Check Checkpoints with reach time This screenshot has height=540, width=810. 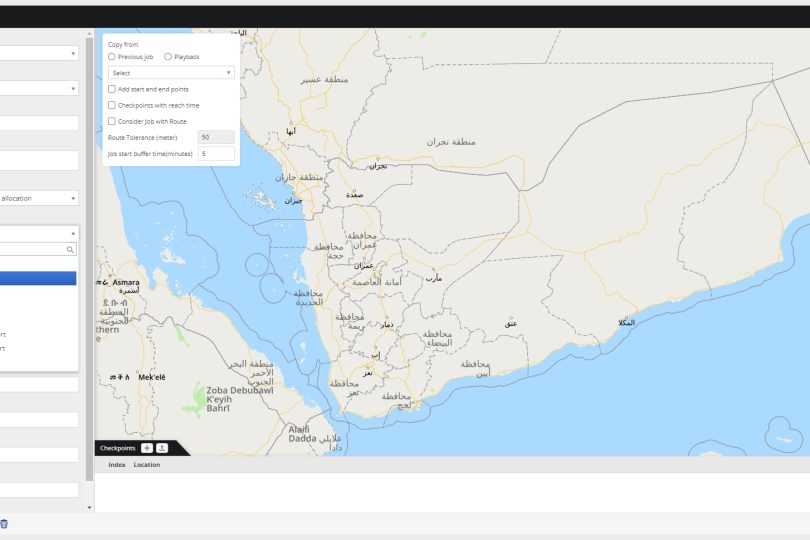[112, 105]
